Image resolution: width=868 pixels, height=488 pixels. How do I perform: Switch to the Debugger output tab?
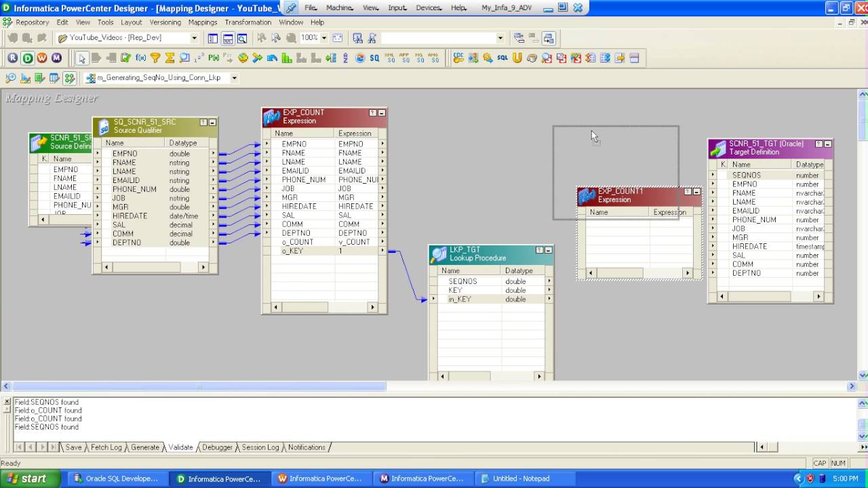point(217,447)
